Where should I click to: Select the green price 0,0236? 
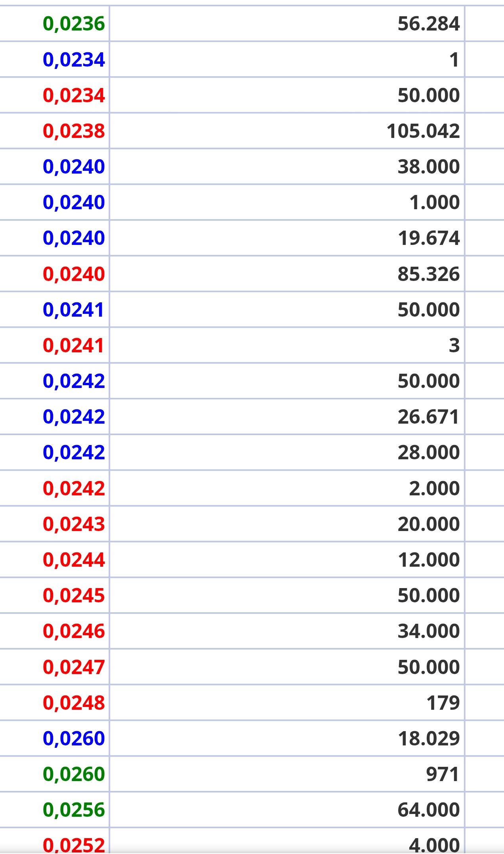click(x=74, y=24)
